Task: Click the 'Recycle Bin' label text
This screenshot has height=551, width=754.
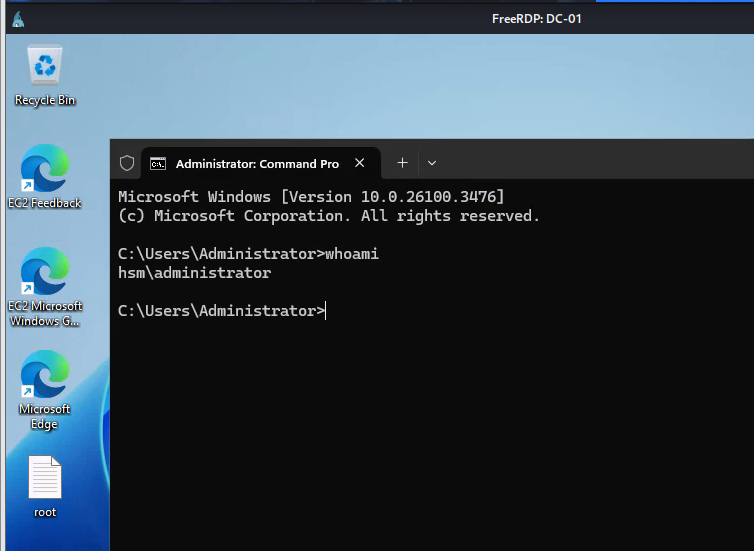Action: pos(45,100)
